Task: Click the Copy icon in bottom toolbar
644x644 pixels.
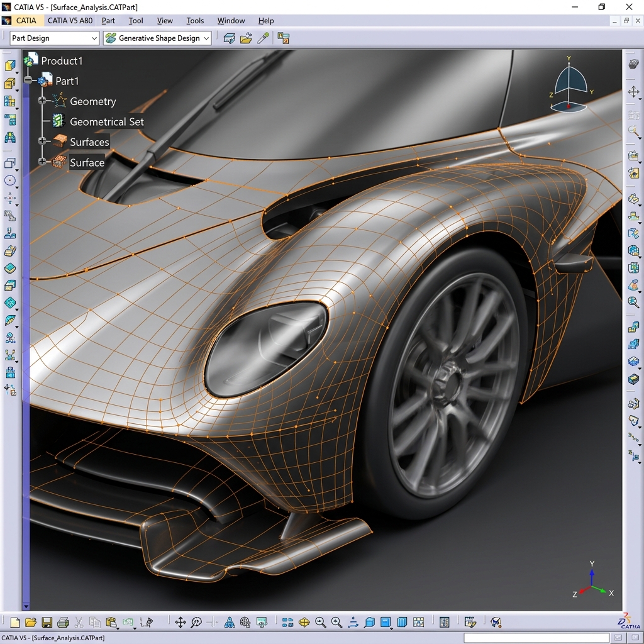Action: pos(95,623)
